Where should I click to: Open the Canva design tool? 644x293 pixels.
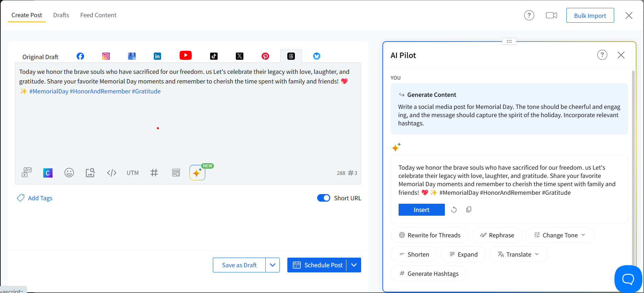tap(48, 173)
